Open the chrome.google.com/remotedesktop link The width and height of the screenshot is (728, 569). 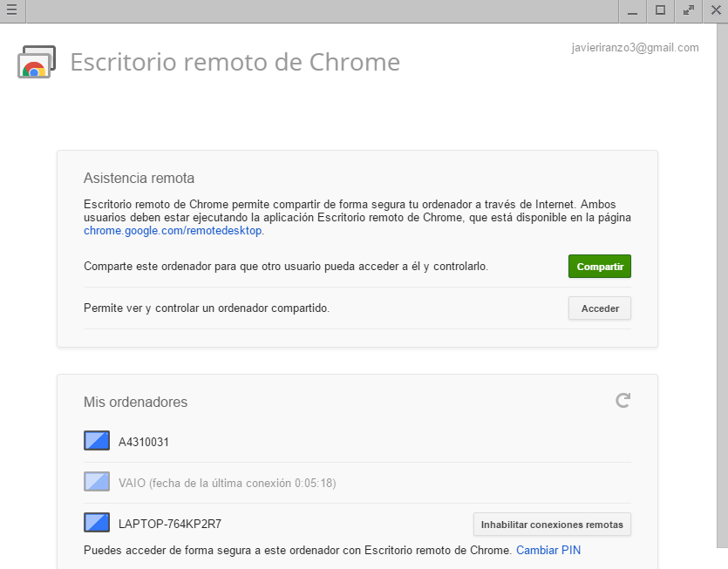click(173, 231)
